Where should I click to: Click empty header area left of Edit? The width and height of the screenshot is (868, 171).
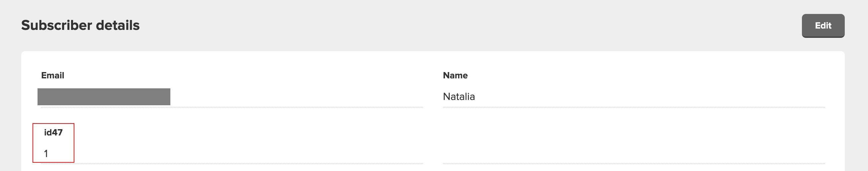pyautogui.click(x=472, y=26)
